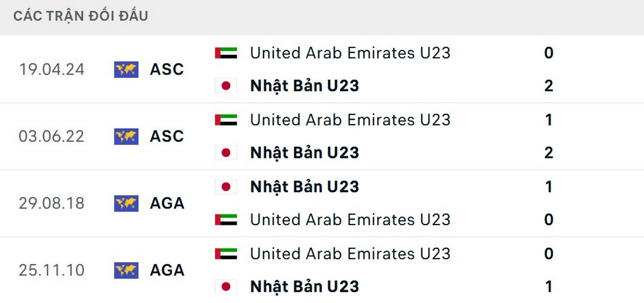Open United Arab Emirates U23 from 19.04.24 match

[350, 53]
